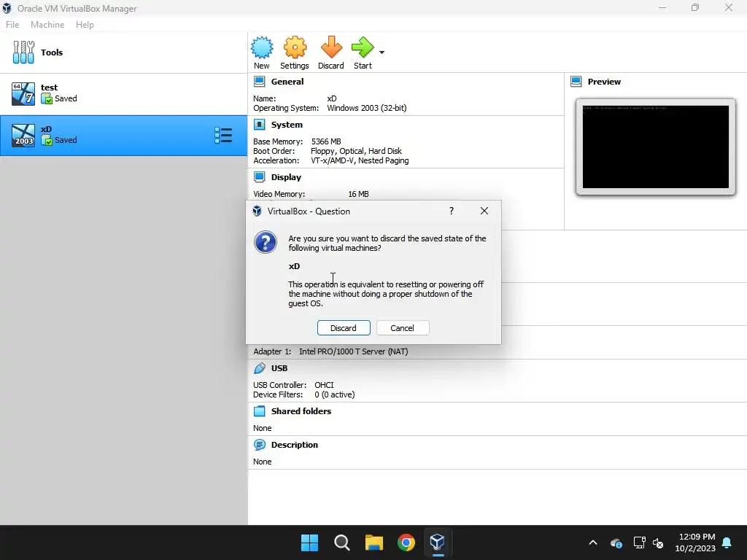This screenshot has width=747, height=560.
Task: Click the network display tray icon
Action: tap(639, 542)
